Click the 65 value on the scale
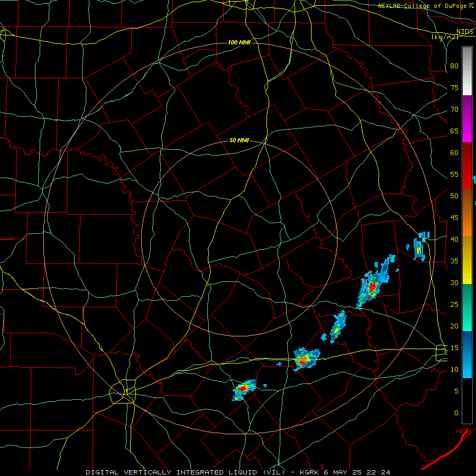Viewport: 476px width, 476px height. [454, 131]
